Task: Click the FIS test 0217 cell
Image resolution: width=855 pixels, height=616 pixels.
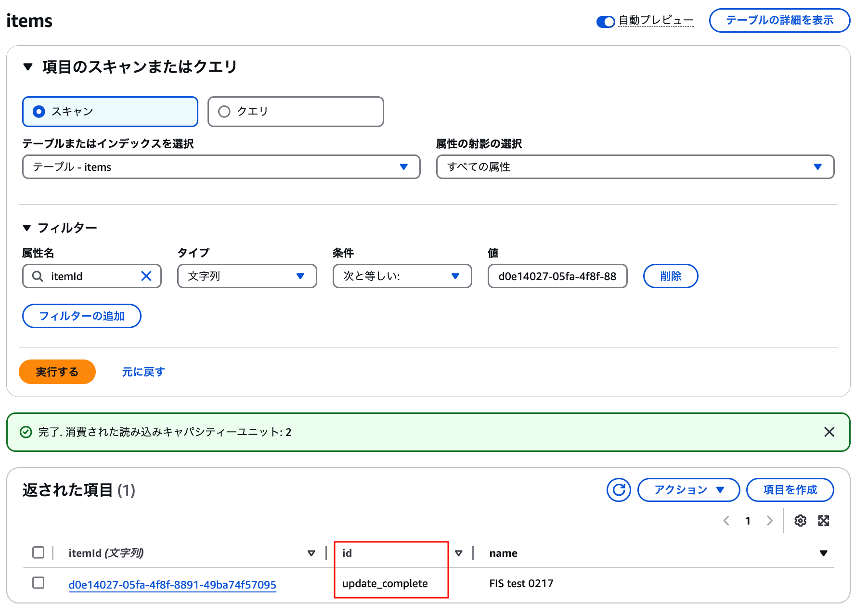Action: (x=521, y=583)
